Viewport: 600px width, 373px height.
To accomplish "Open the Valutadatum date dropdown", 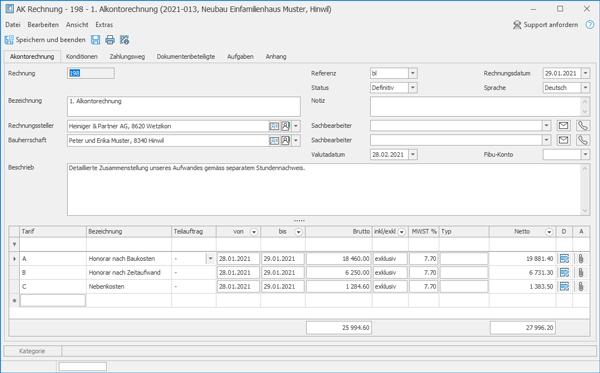I will [x=412, y=155].
